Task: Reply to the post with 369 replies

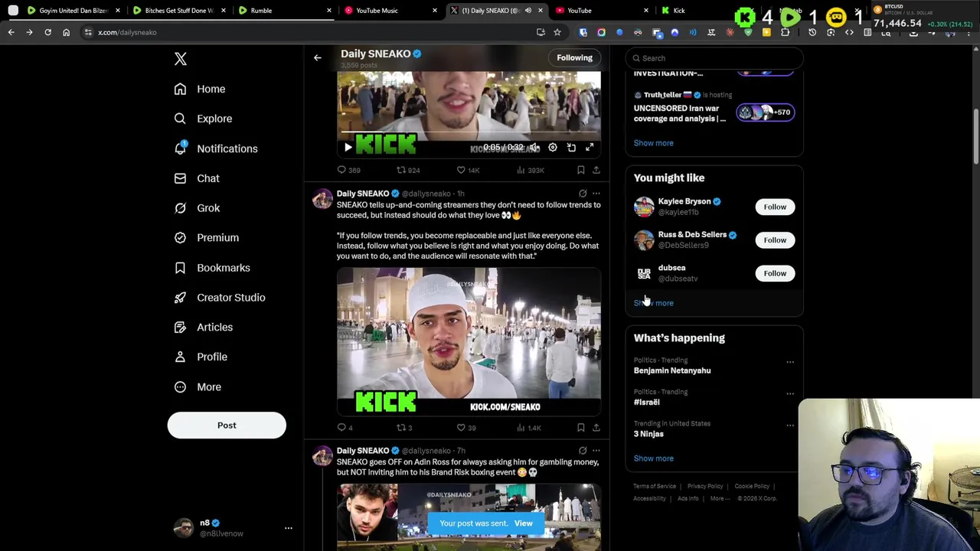Action: [x=349, y=170]
